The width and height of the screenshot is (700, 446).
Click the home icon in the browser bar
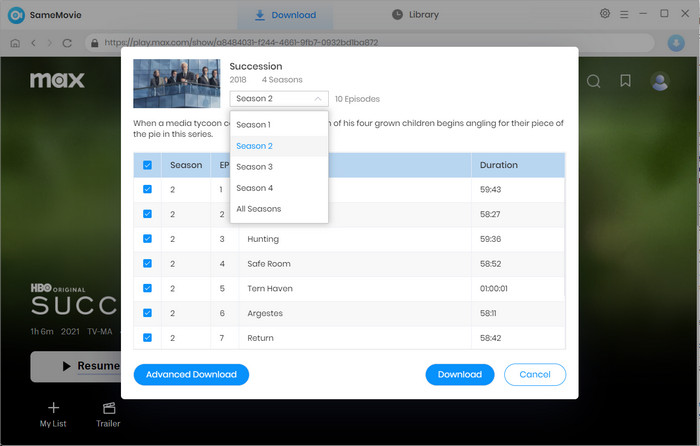[15, 43]
